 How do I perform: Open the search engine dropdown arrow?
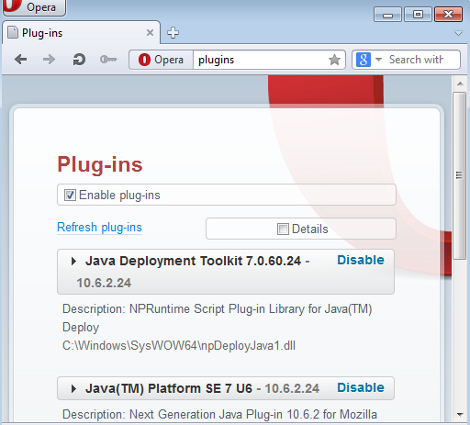pyautogui.click(x=378, y=60)
